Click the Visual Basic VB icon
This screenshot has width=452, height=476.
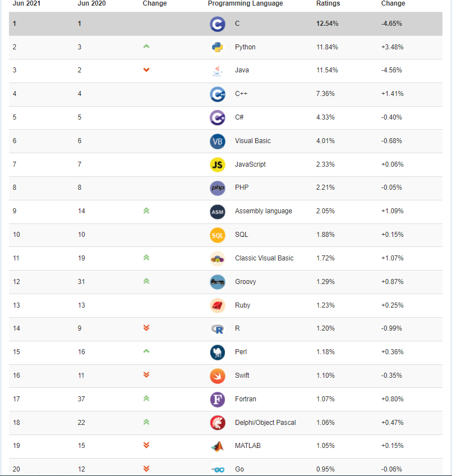tap(217, 141)
